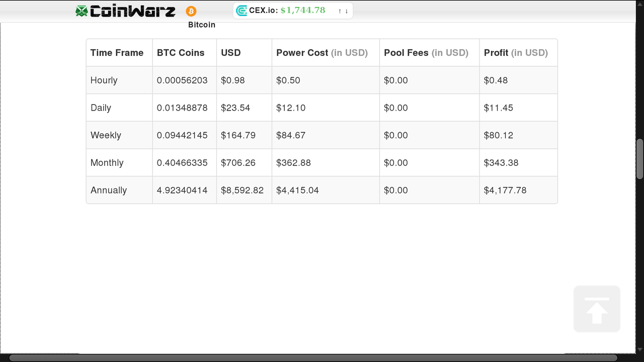Image resolution: width=644 pixels, height=362 pixels.
Task: Click the annual power cost $4,415.04
Action: coord(298,190)
